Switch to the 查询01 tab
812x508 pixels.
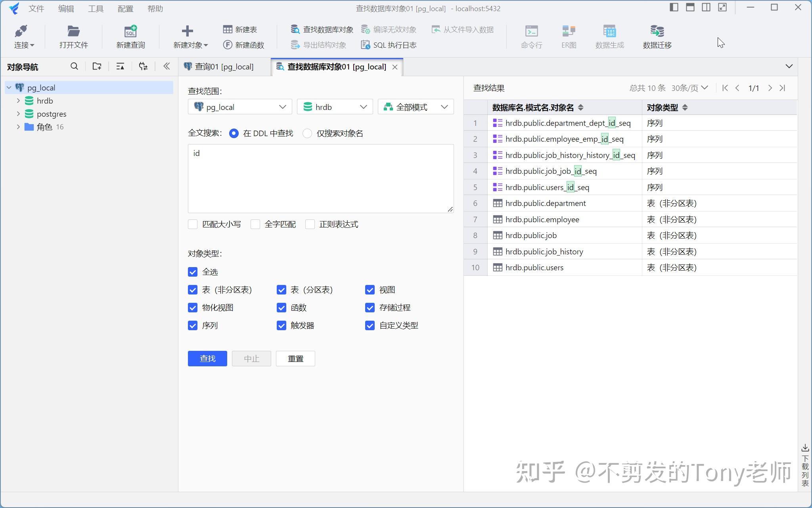(223, 66)
